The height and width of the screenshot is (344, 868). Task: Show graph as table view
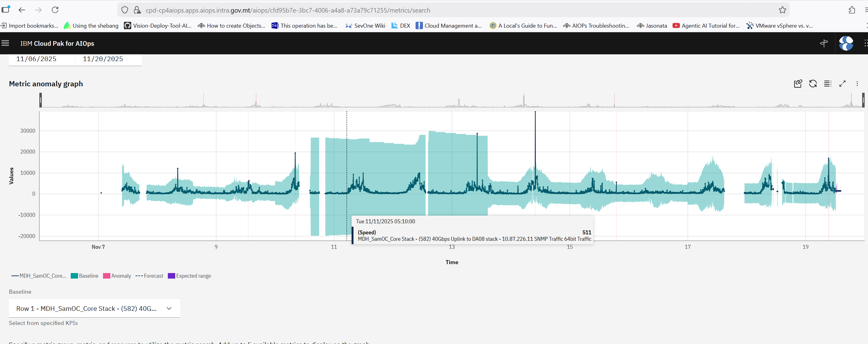[x=827, y=84]
